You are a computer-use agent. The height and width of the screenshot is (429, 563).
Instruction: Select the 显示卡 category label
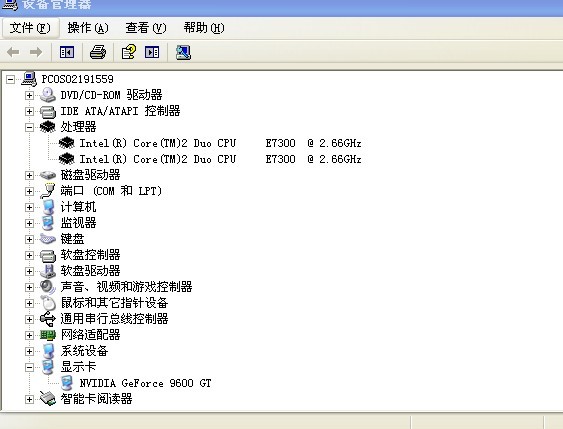pyautogui.click(x=78, y=367)
